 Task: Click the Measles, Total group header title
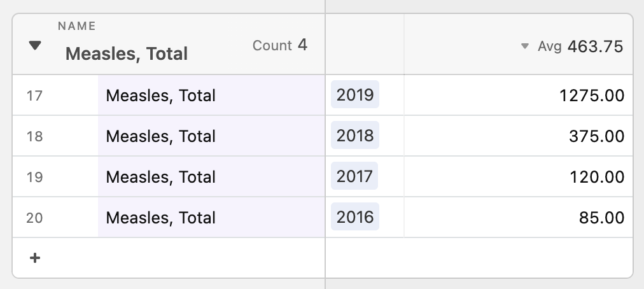pos(127,54)
